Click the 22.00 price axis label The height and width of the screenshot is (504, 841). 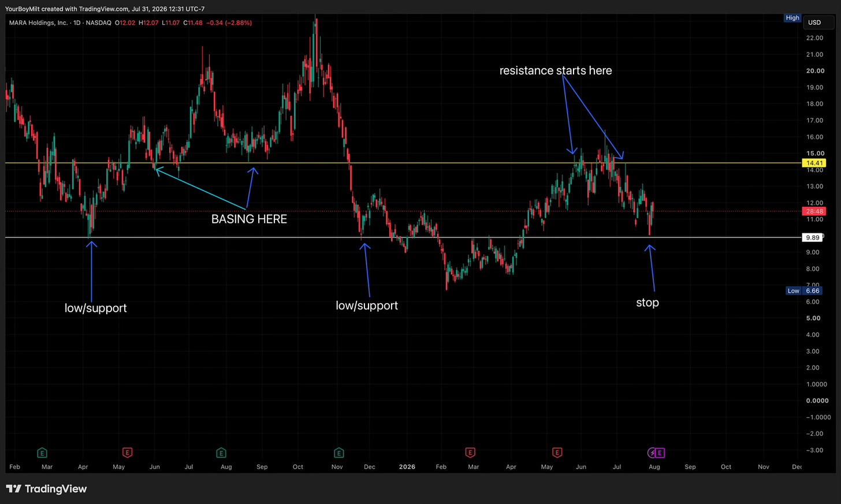(x=814, y=38)
